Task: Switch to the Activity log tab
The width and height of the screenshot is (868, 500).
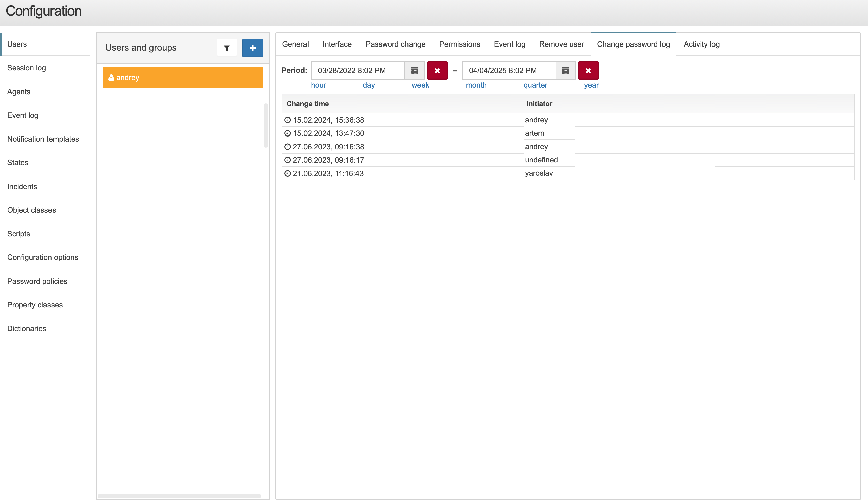Action: [701, 44]
